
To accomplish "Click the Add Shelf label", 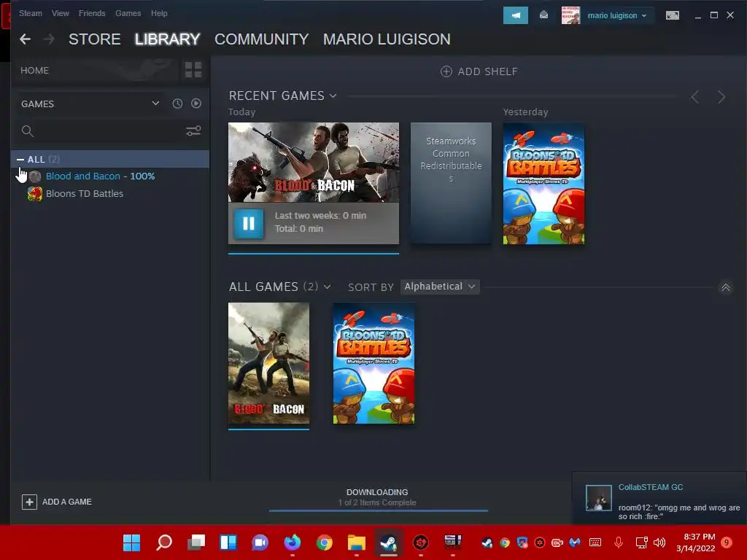I will click(488, 71).
